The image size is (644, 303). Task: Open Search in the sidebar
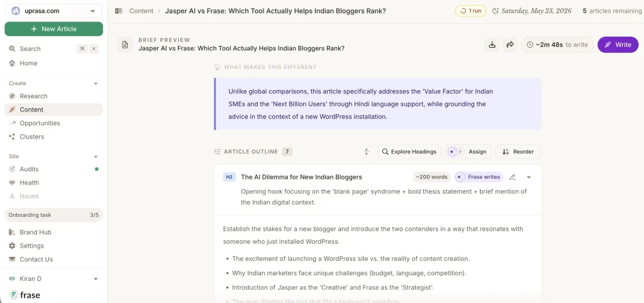click(53, 49)
